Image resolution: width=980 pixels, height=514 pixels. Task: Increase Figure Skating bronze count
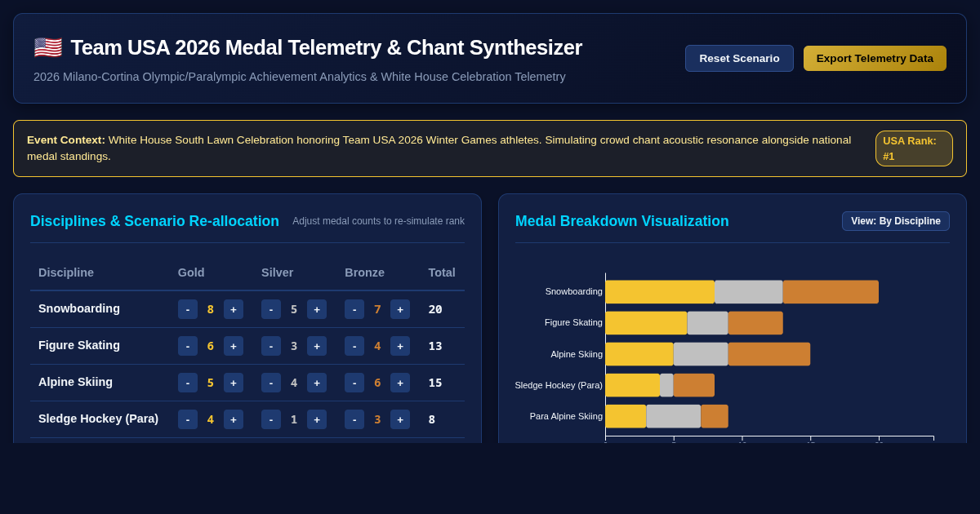(x=400, y=346)
